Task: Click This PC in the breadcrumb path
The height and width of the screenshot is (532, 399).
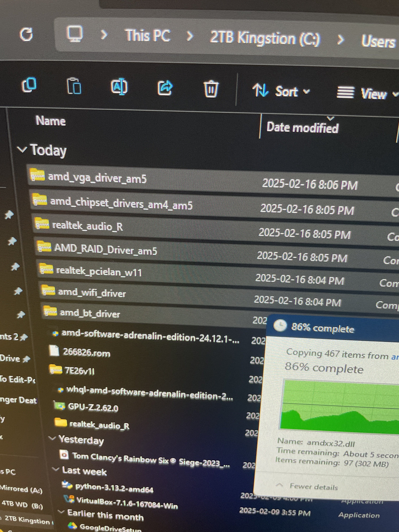Action: (x=148, y=36)
